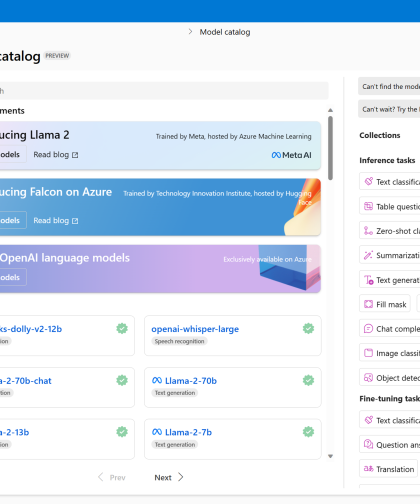Viewport: 420px width, 504px height.
Task: Click the Summarization wand icon
Action: coord(368,255)
